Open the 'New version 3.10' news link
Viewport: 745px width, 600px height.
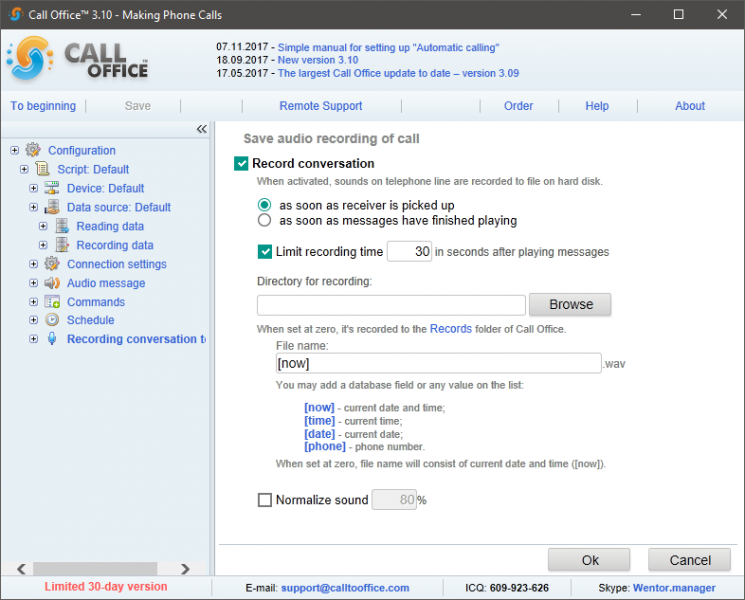coord(318,60)
